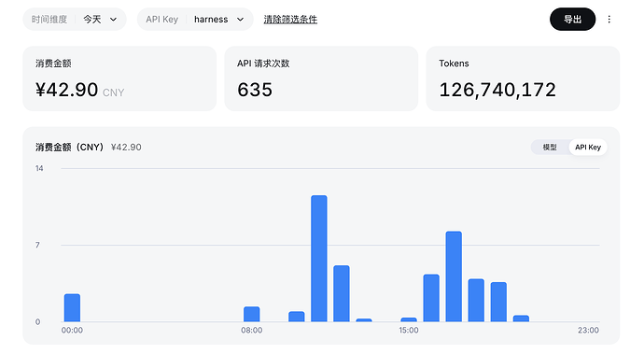Select the API 请求次数 summary card
This screenshot has width=644, height=354.
click(x=321, y=78)
